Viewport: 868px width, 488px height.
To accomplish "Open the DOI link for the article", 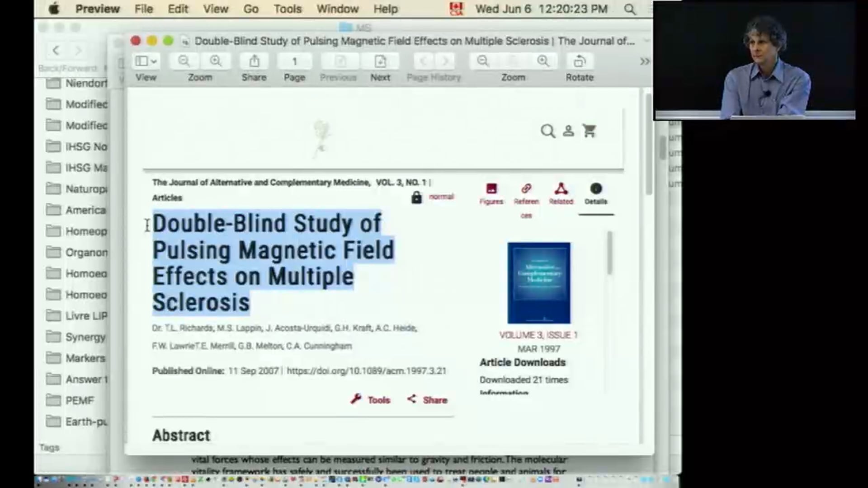I will pos(366,371).
